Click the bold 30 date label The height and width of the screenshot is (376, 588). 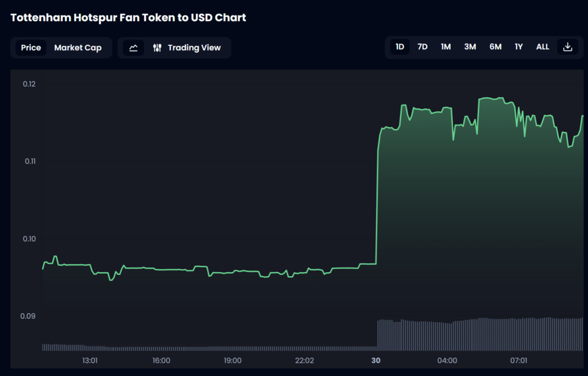point(376,361)
